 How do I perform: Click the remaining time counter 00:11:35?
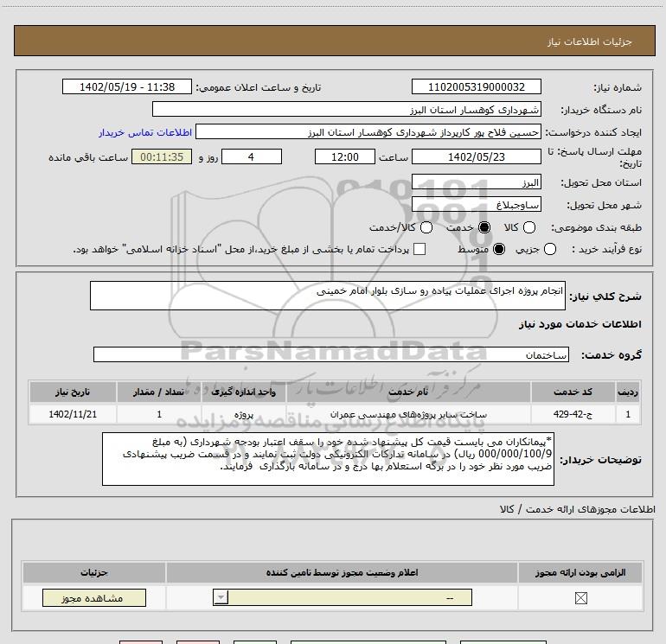click(162, 156)
